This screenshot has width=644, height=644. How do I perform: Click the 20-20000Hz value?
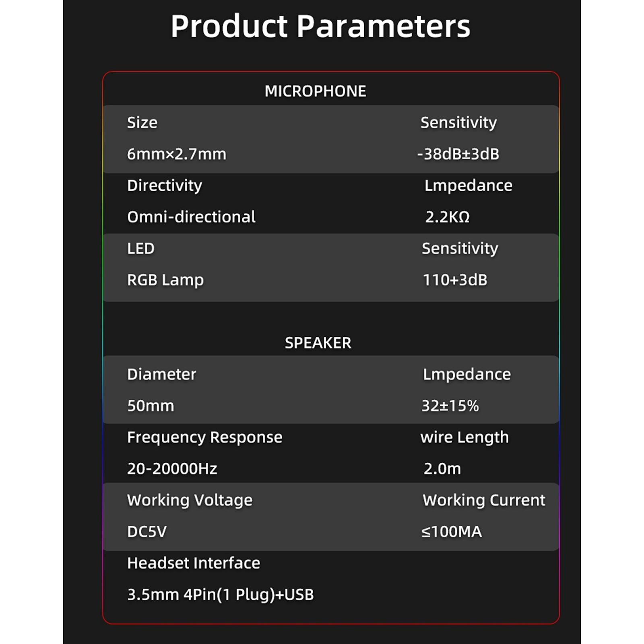pos(172,469)
